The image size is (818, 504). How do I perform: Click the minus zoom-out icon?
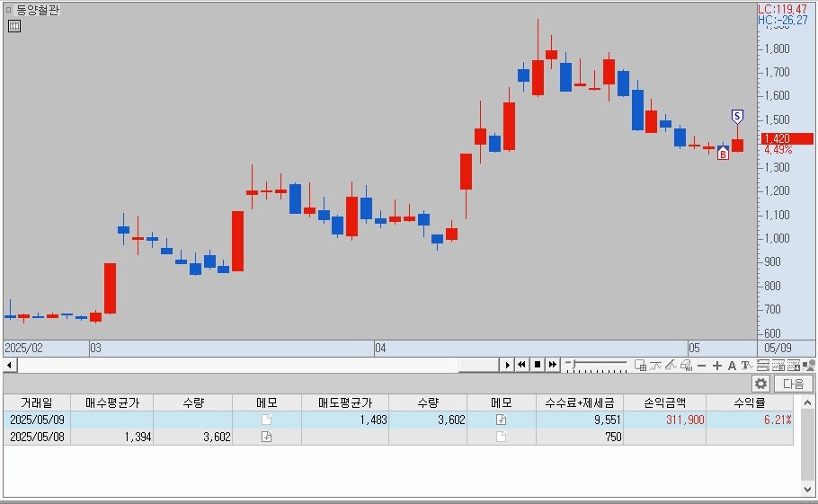coord(702,366)
